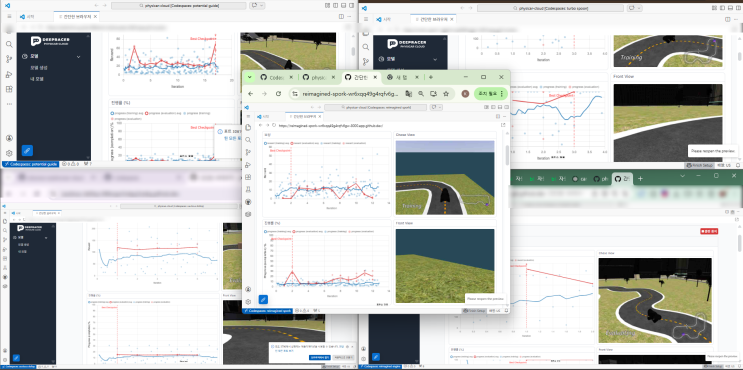743x370 pixels.
Task: Open tab search chevron in center Chrome window
Action: pos(250,77)
